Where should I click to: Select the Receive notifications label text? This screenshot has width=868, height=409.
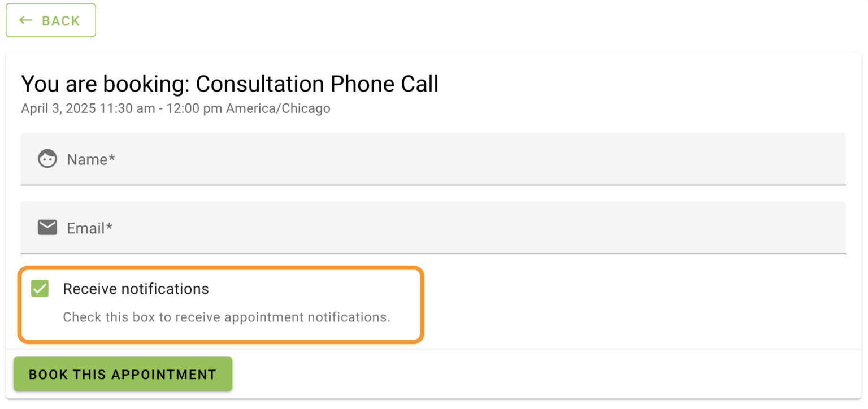(136, 289)
